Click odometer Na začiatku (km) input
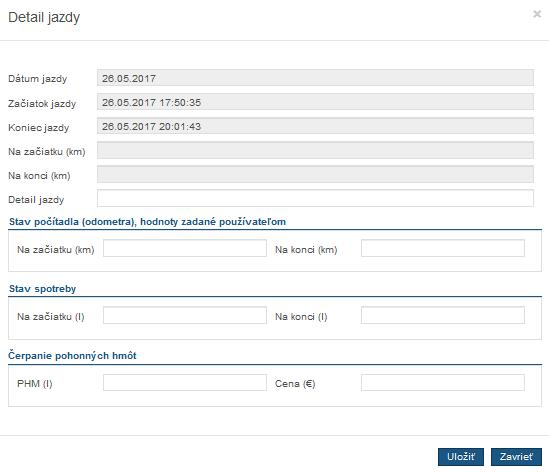 pyautogui.click(x=185, y=248)
